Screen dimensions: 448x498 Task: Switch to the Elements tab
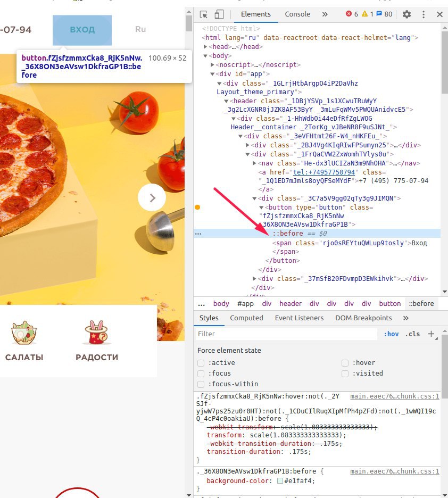pos(255,14)
